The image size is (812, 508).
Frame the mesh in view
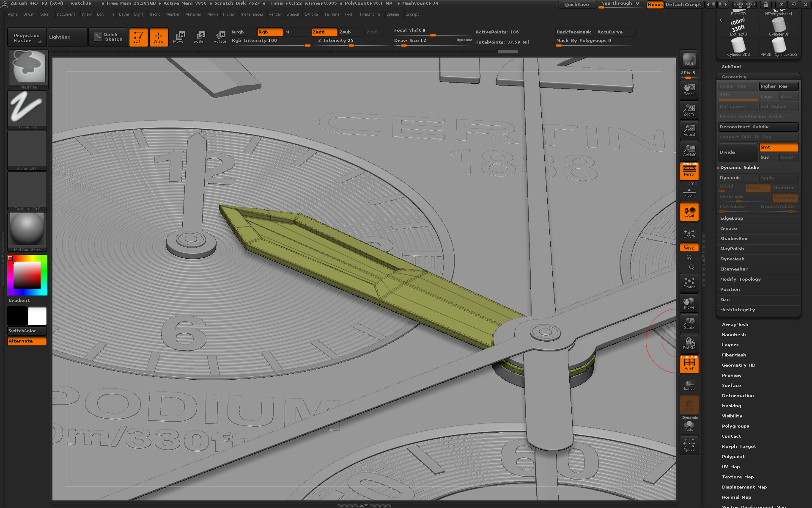pos(689,283)
